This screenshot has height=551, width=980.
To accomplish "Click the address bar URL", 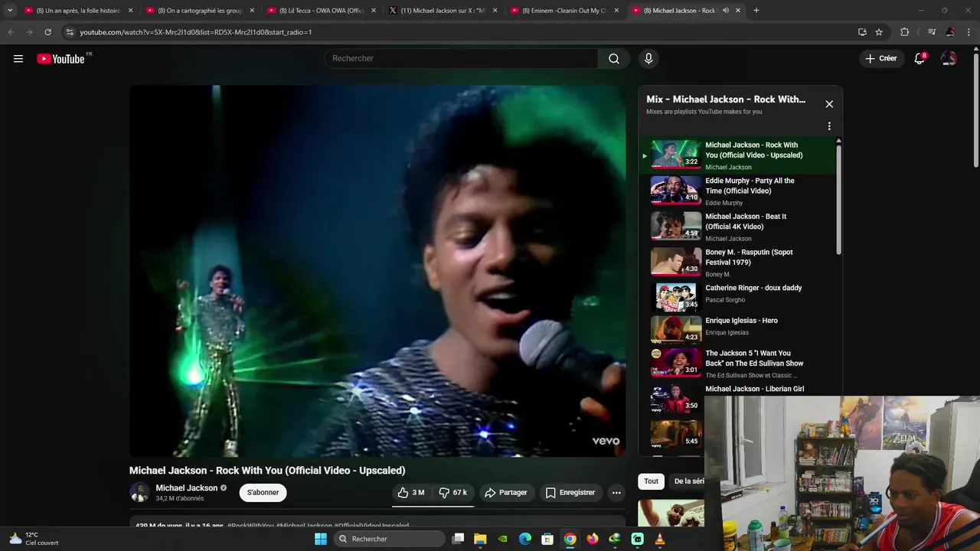I will click(x=195, y=32).
